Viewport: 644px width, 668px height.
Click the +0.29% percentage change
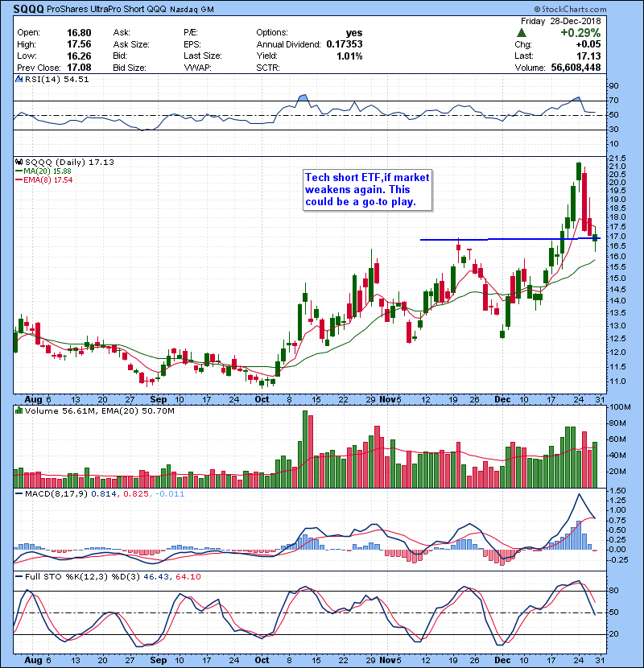pyautogui.click(x=580, y=33)
